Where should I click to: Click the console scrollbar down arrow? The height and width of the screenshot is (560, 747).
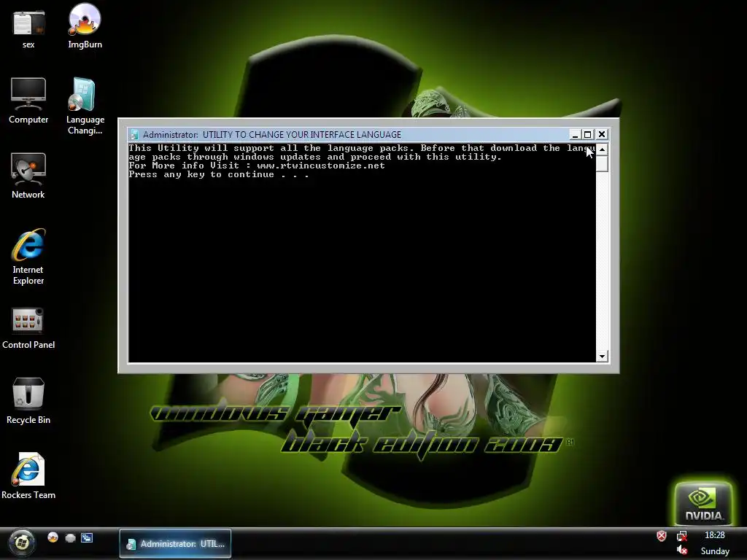602,356
